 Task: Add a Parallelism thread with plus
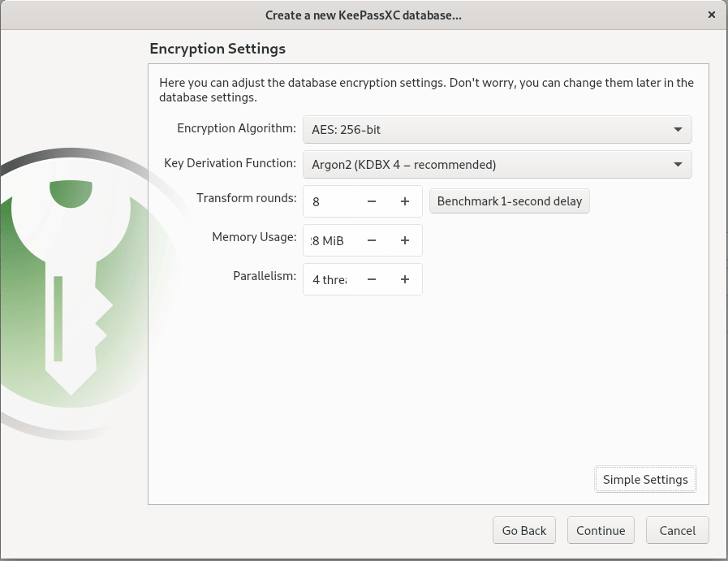405,279
